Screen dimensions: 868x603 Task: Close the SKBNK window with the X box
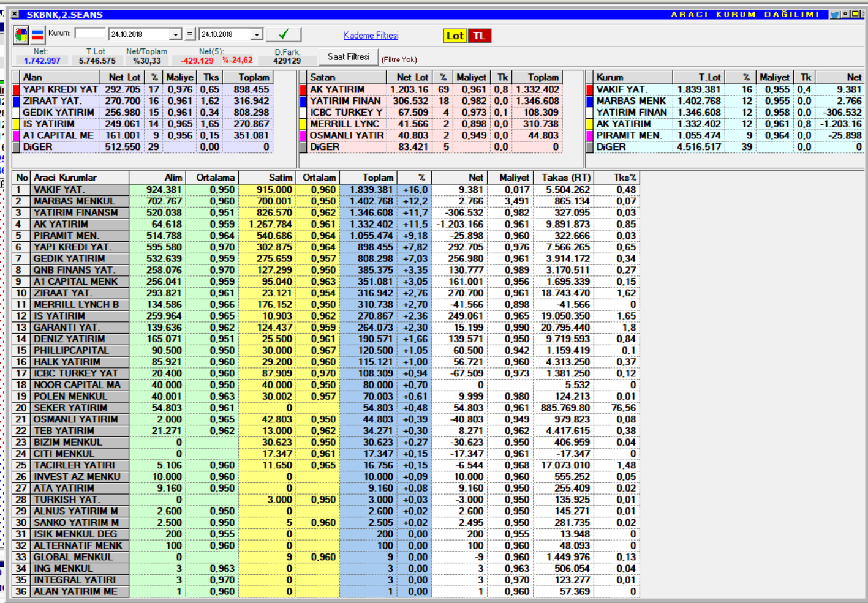(x=15, y=14)
